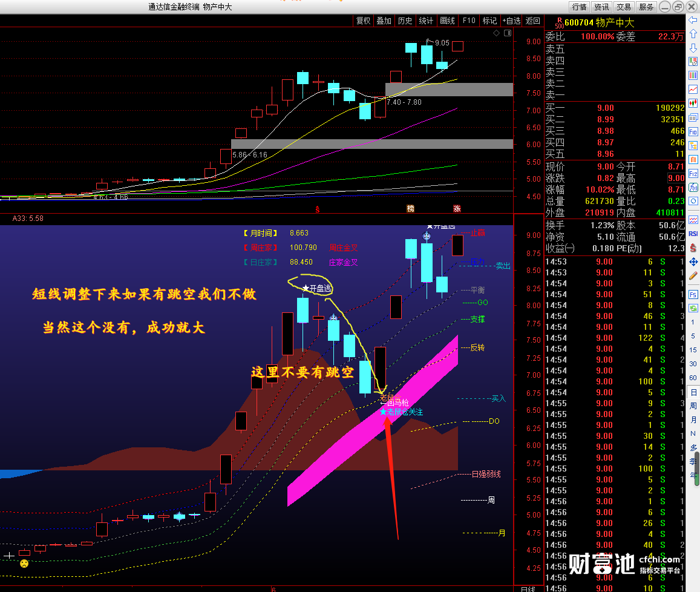Image resolution: width=700 pixels, height=592 pixels.
Task: Open the wave indicator icon in sidebar
Action: coord(693,220)
